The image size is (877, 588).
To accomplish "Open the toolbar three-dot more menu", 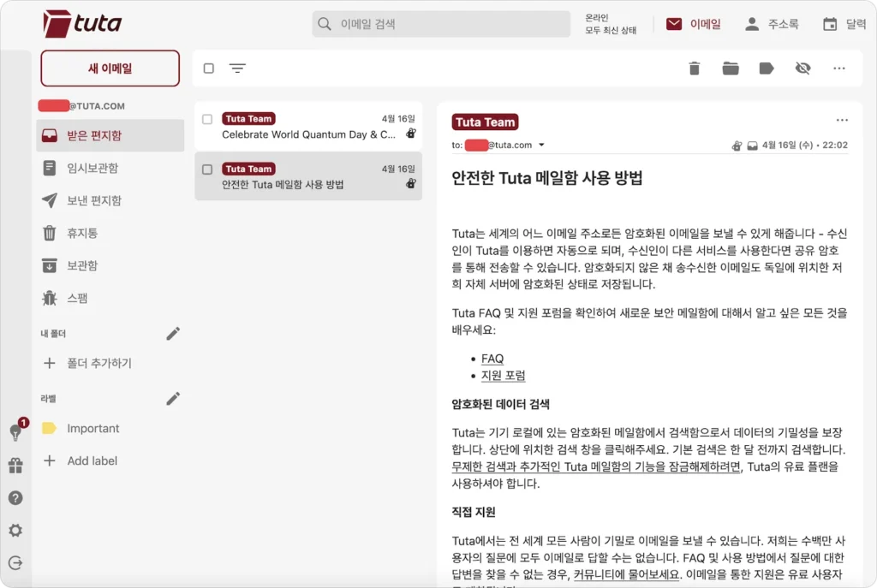I will (x=839, y=68).
